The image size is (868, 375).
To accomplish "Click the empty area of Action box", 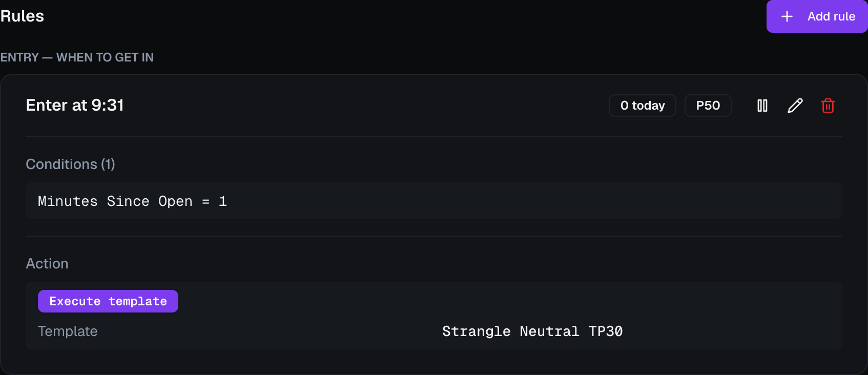I will pos(512,301).
